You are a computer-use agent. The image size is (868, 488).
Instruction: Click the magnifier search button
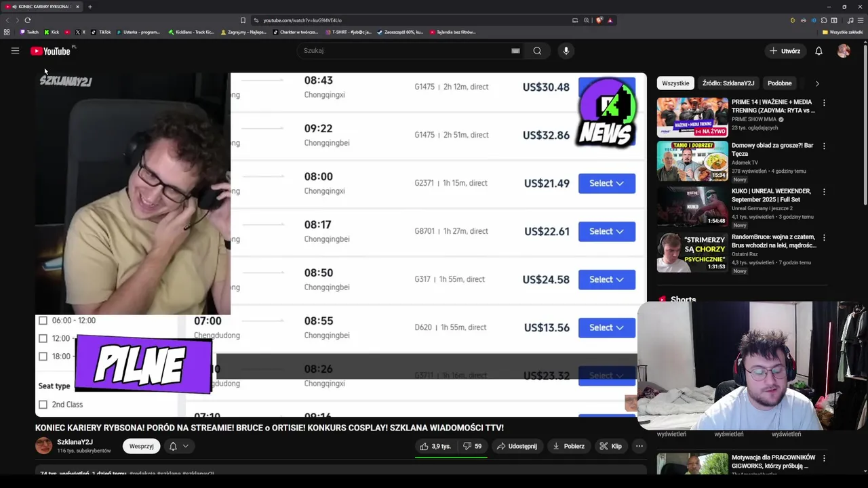point(537,51)
